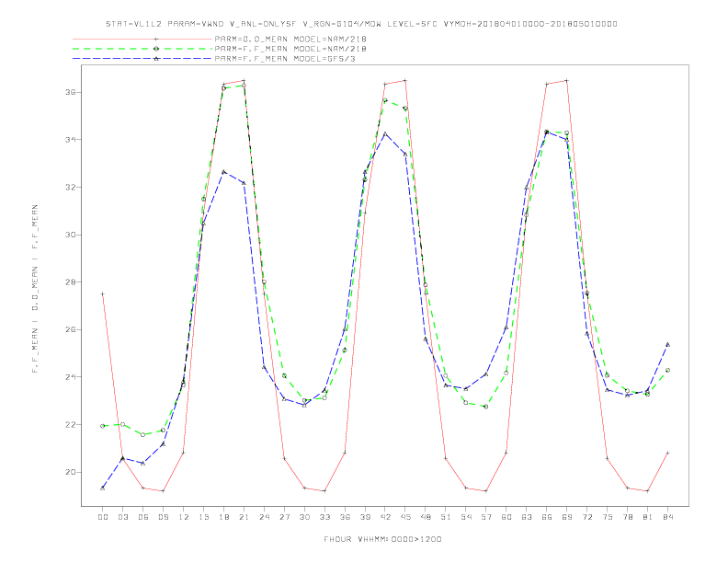This screenshot has width=728, height=563.
Task: Click the x-axis forecast hour label 03
Action: coord(122,517)
